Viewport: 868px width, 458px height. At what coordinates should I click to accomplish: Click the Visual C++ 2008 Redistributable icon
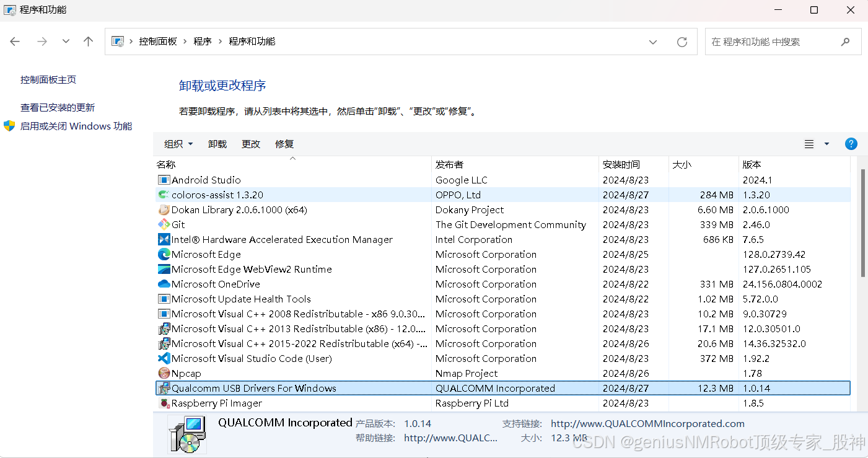164,314
